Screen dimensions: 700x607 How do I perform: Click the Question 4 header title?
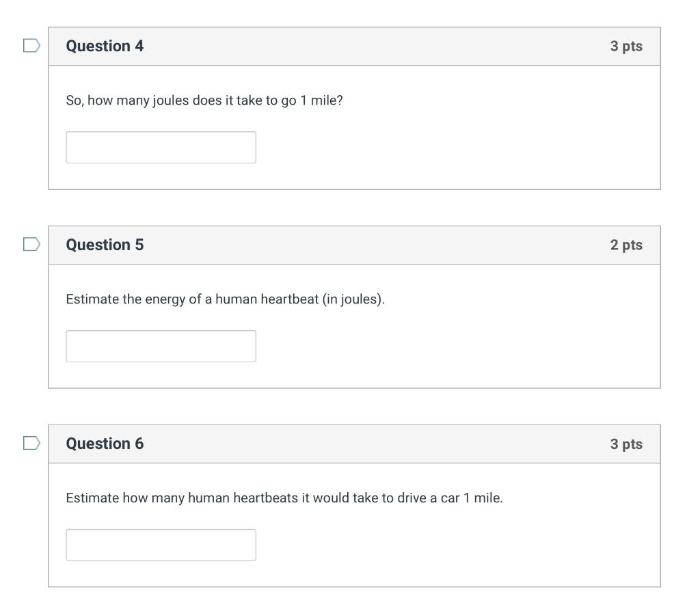click(x=105, y=46)
